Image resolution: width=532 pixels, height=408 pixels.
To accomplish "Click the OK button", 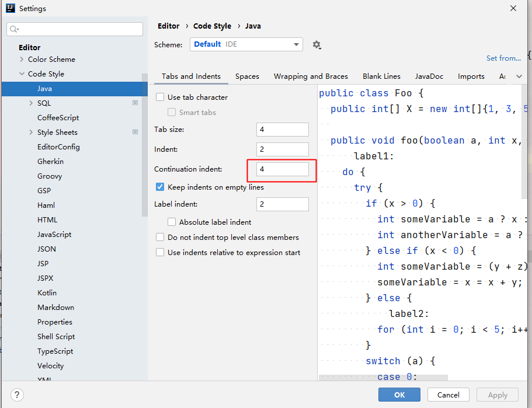I will [x=399, y=395].
